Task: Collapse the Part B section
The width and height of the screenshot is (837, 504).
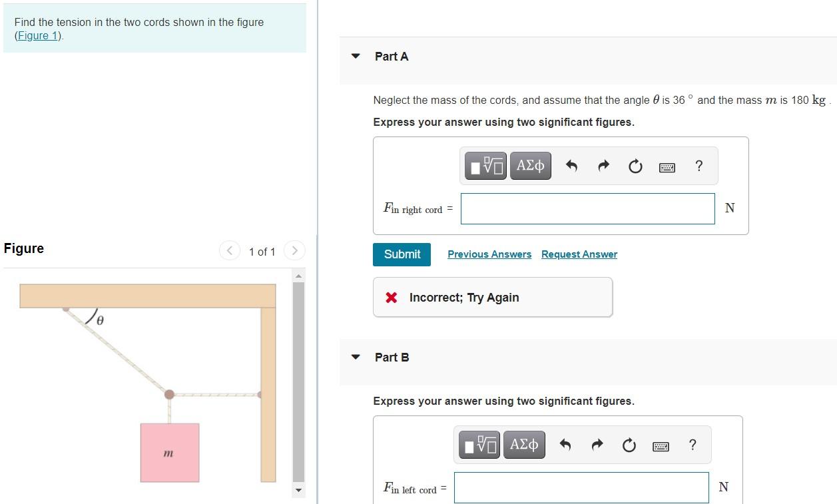Action: click(356, 358)
